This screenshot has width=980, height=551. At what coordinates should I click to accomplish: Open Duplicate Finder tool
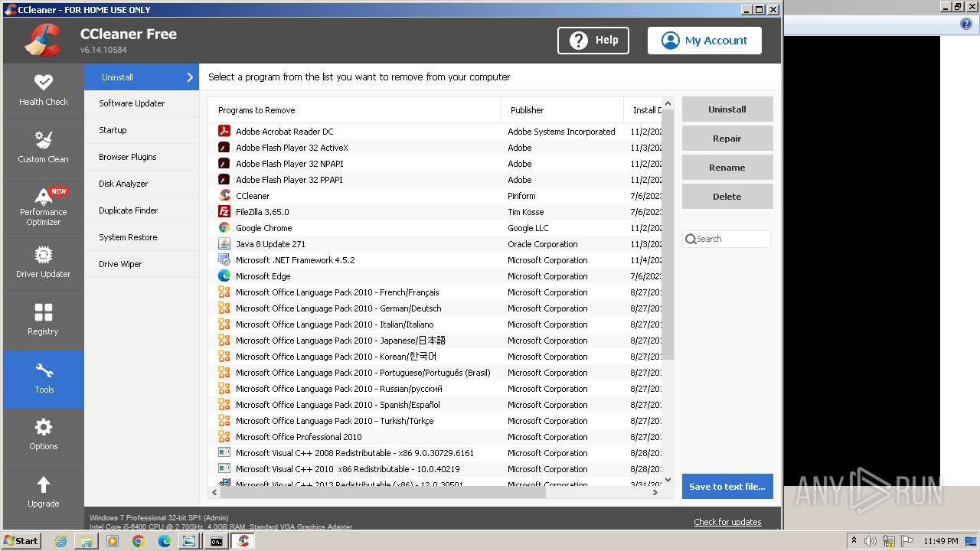(x=142, y=210)
